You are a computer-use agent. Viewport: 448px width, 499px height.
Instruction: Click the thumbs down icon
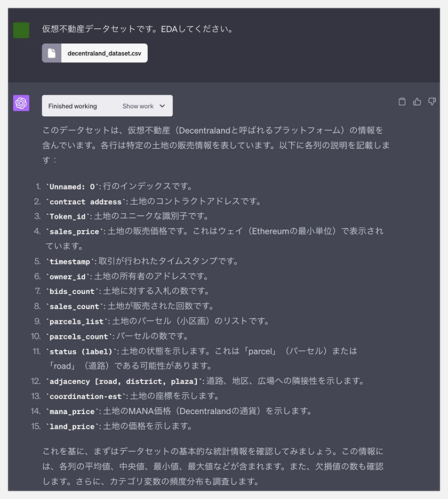point(432,101)
